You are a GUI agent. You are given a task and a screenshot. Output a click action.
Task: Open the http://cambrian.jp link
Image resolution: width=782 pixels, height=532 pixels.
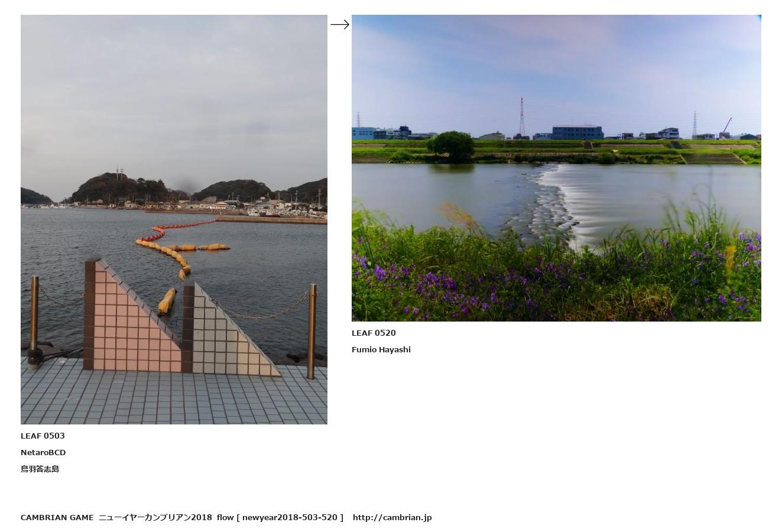click(x=392, y=517)
